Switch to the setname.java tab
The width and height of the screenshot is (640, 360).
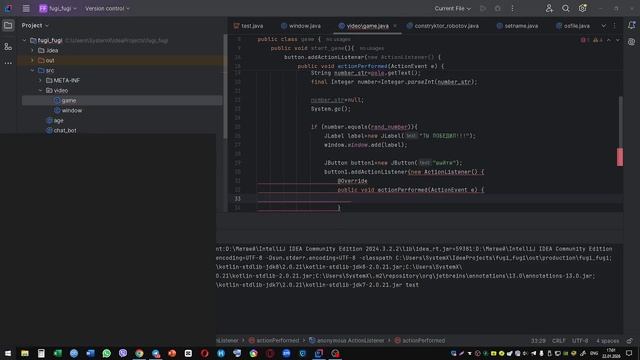coord(517,26)
